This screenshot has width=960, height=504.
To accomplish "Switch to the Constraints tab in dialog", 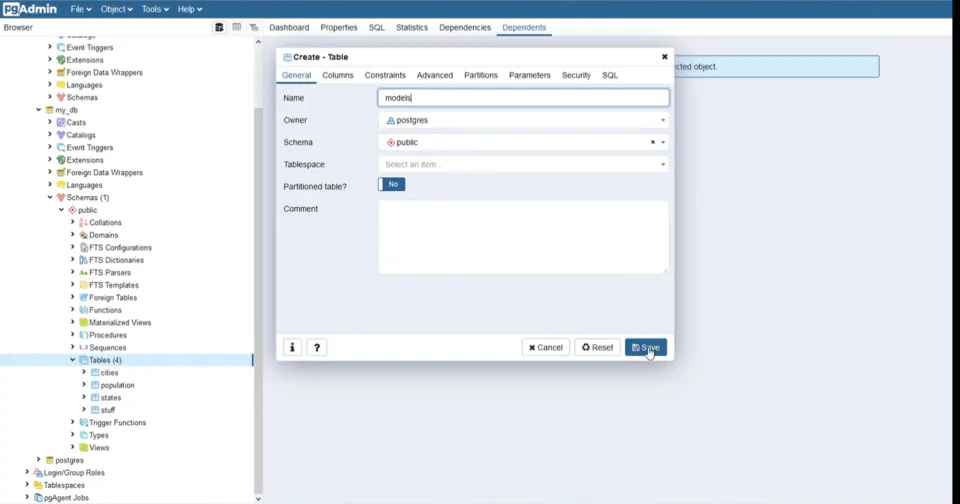I will point(385,75).
